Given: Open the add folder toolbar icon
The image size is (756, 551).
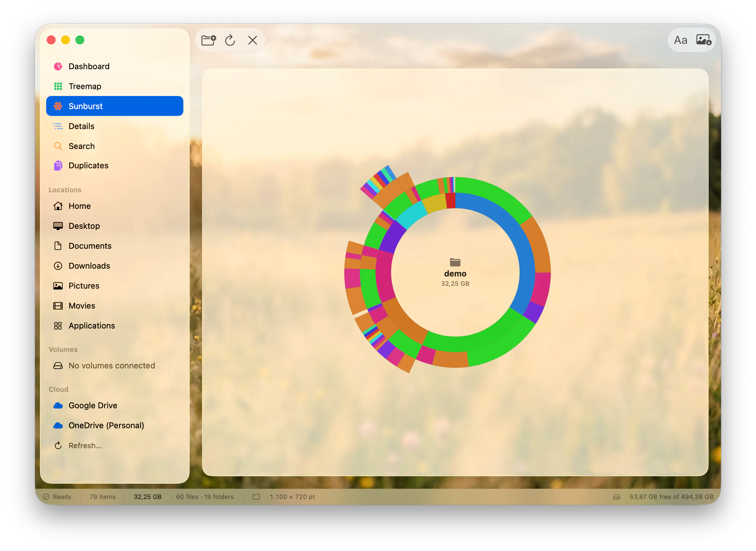Looking at the screenshot, I should coord(209,40).
